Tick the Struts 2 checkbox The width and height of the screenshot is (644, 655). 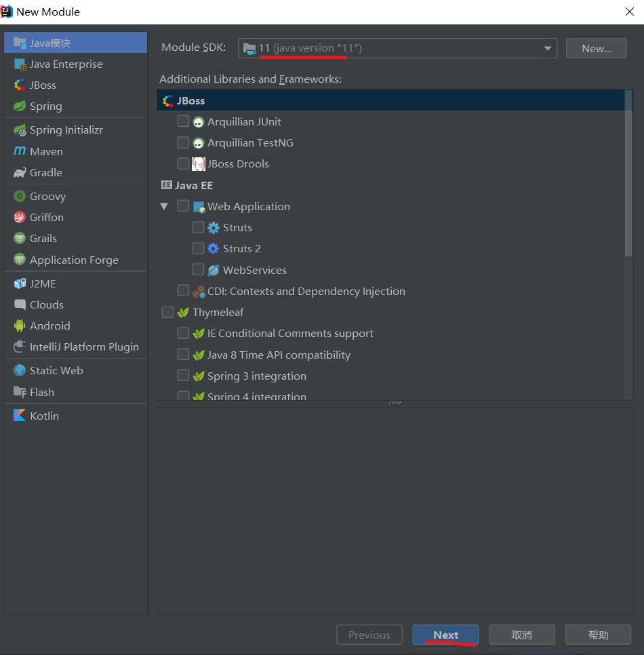tap(199, 248)
